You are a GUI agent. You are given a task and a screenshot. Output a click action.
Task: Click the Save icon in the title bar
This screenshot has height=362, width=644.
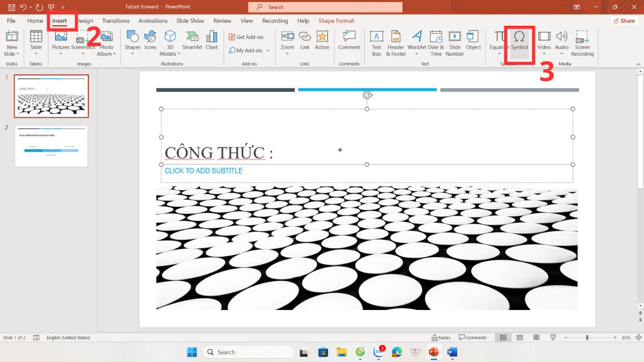11,7
